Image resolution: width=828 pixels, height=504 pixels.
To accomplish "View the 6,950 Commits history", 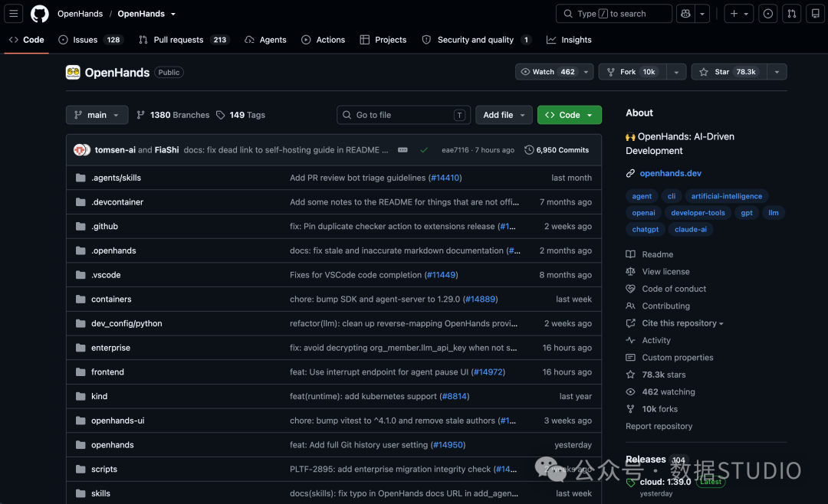I will (557, 150).
